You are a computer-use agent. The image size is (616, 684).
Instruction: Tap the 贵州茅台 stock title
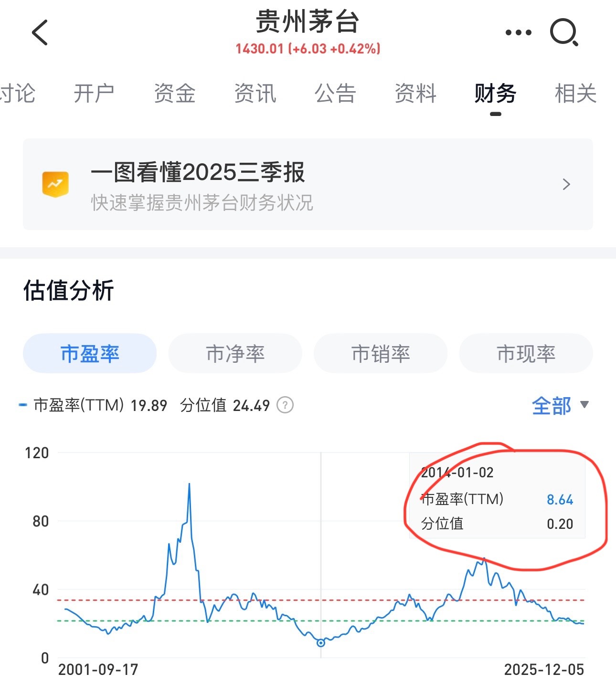click(x=308, y=22)
